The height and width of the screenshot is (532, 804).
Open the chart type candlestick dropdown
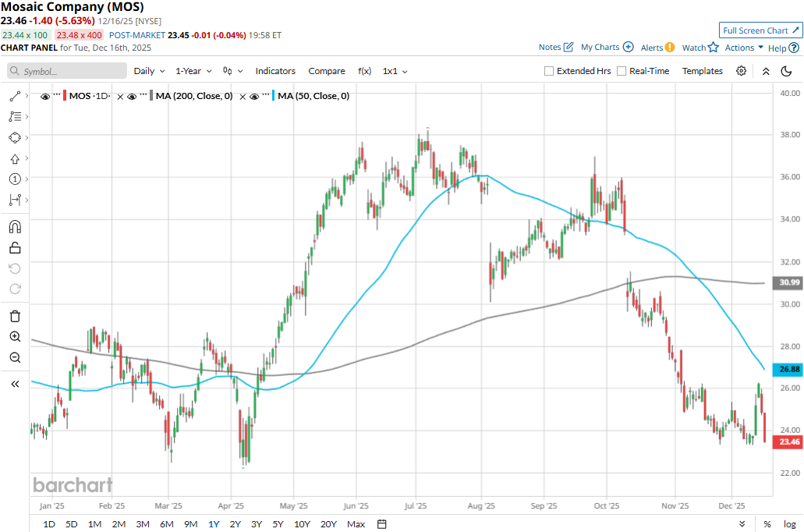click(233, 71)
